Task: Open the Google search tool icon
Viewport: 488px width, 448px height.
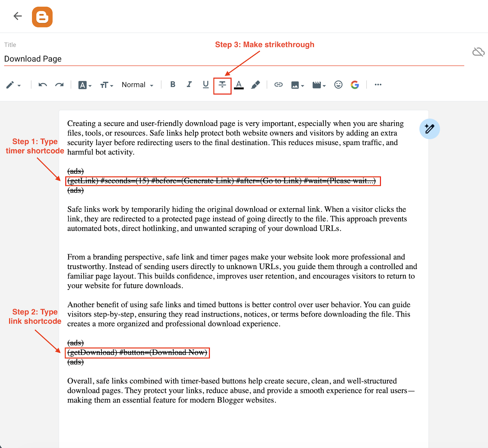Action: point(355,85)
